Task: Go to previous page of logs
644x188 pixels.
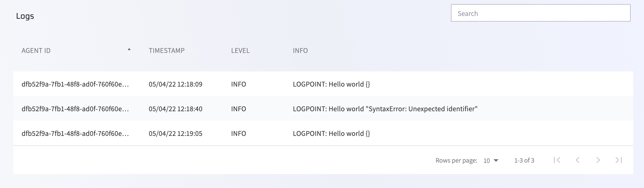Action: pyautogui.click(x=578, y=160)
